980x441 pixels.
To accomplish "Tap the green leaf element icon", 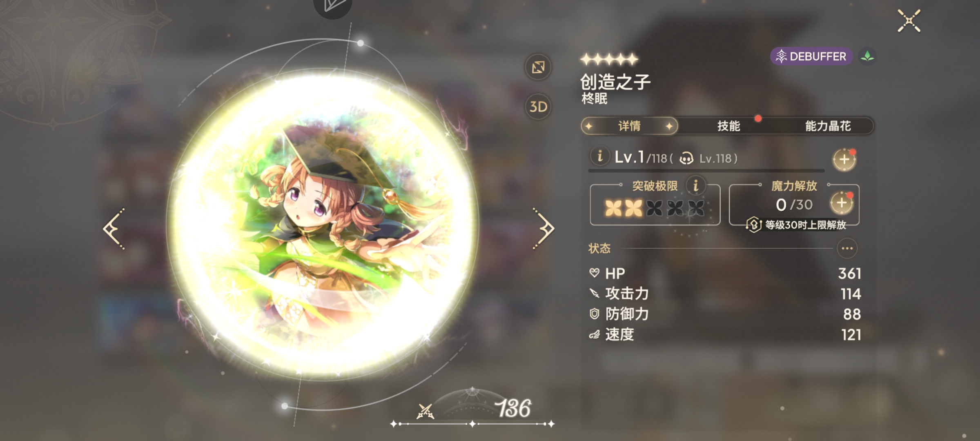I will [867, 56].
